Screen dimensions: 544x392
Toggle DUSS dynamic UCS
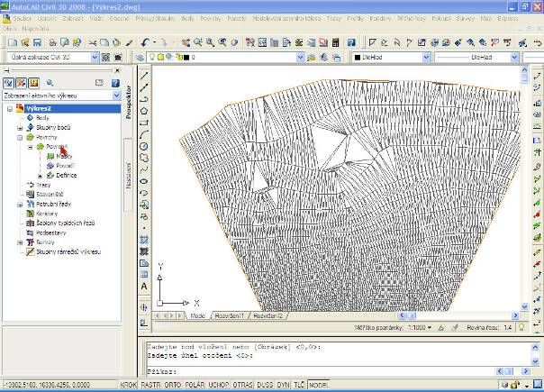pyautogui.click(x=265, y=385)
